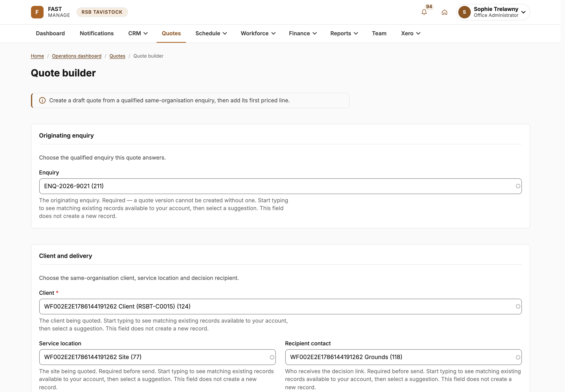This screenshot has width=565, height=392.
Task: Click the Enquiry field circle indicator
Action: tap(518, 186)
